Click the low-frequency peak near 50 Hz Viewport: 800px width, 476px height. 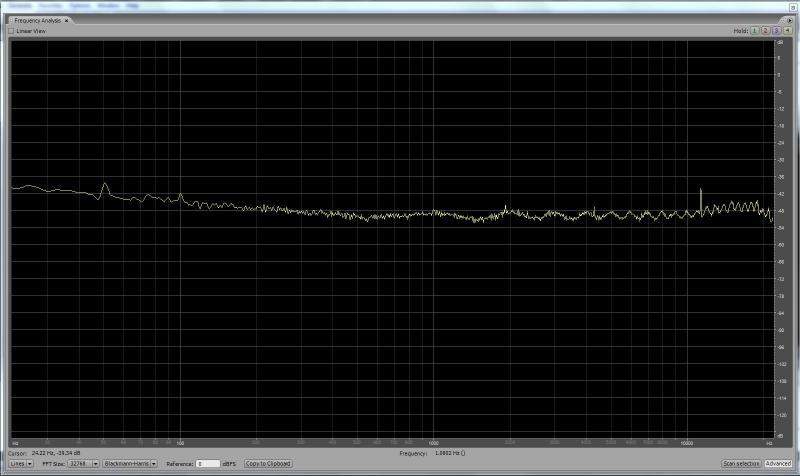pos(105,185)
